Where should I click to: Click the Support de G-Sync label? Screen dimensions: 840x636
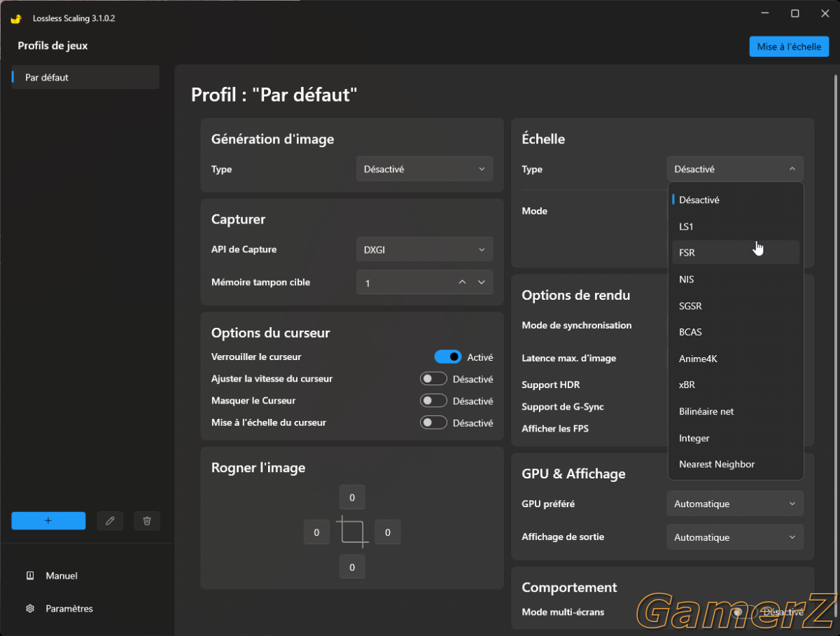point(563,406)
